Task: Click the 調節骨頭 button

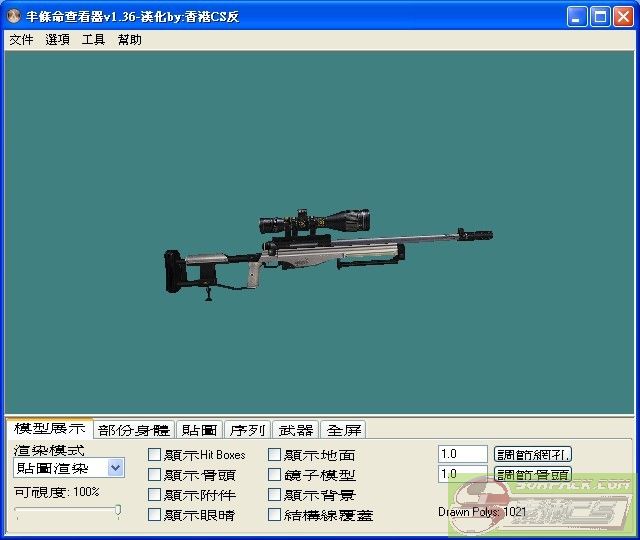Action: click(x=533, y=474)
